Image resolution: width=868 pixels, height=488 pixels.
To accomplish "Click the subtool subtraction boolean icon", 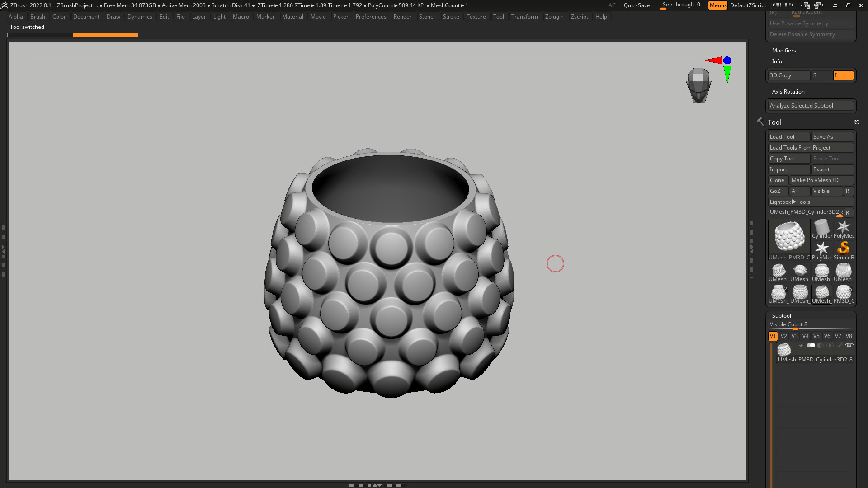I will point(821,345).
